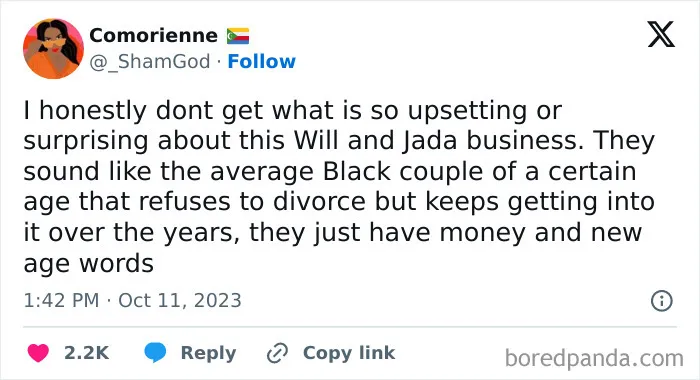The height and width of the screenshot is (380, 700).
Task: Like the tweet with heart icon
Action: coord(38,353)
